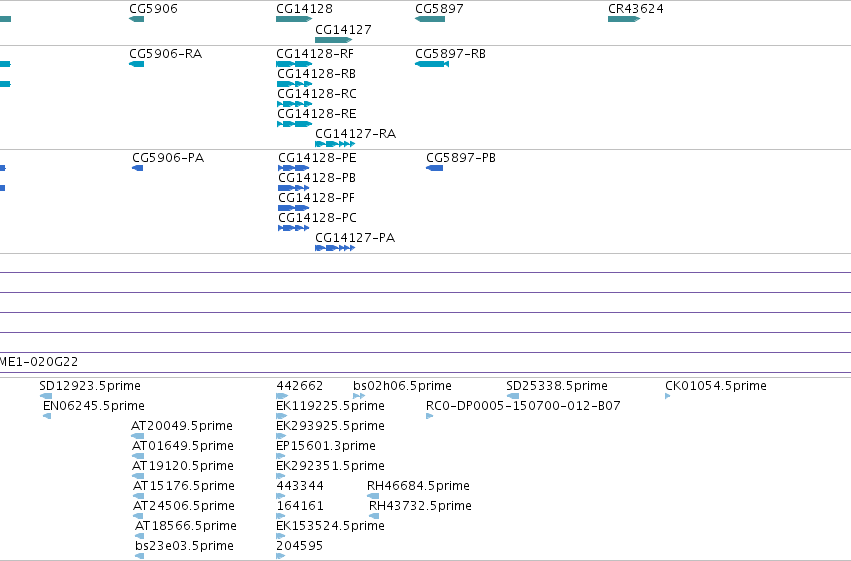Click the CG14128-RC transcript glyph

pos(295,104)
